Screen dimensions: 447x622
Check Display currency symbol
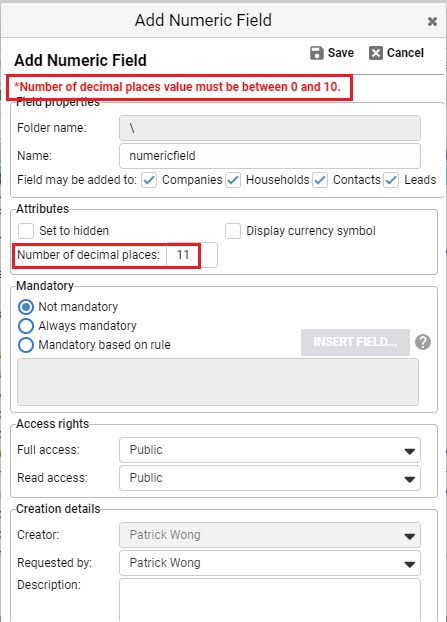coord(233,231)
